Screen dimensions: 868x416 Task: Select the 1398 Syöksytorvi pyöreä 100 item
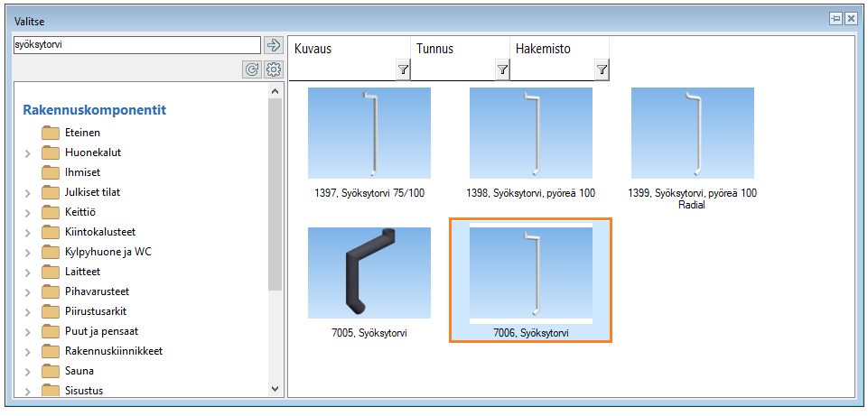click(530, 133)
